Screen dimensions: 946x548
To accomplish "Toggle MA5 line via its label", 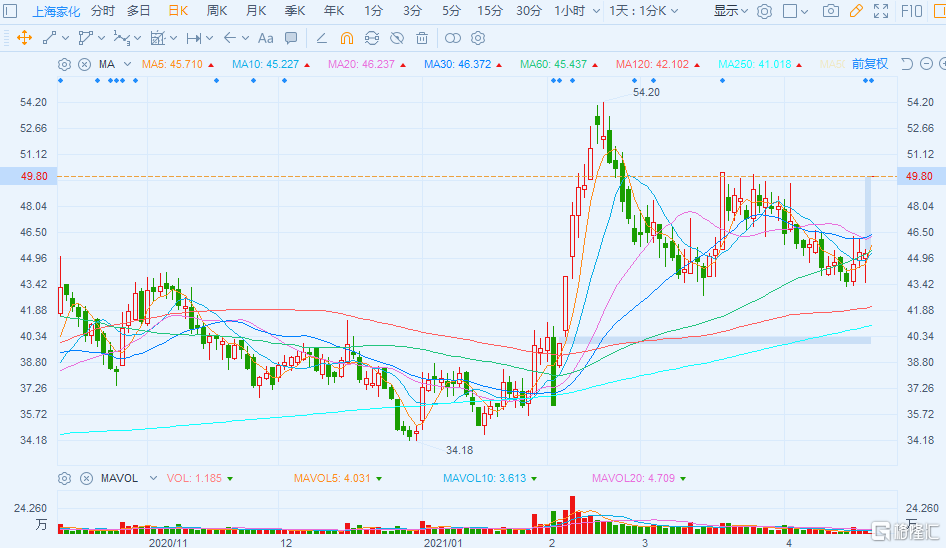I will pyautogui.click(x=173, y=64).
